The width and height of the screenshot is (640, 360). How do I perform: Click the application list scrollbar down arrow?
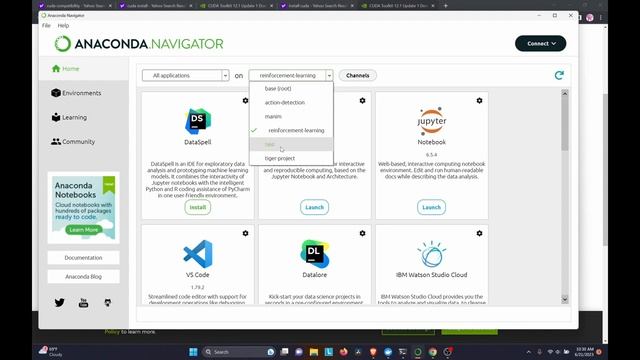point(565,299)
